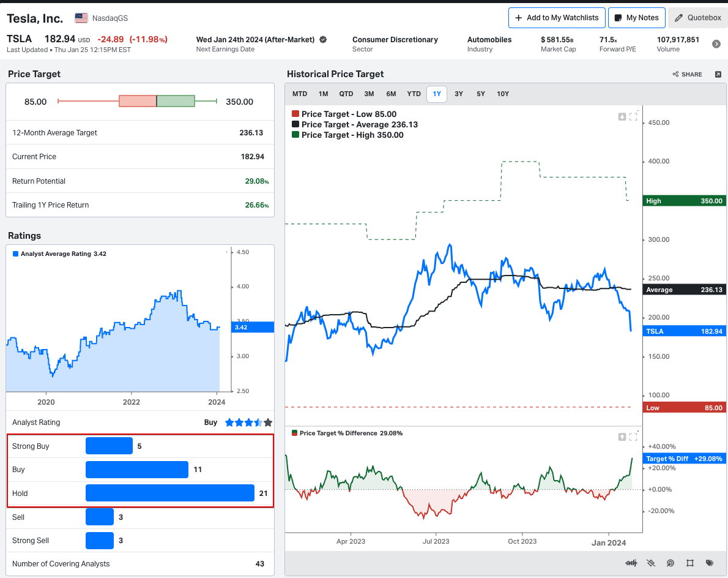Screen dimensions: 728x578
Task: Click the black Average 236.13 axis label
Action: (685, 290)
